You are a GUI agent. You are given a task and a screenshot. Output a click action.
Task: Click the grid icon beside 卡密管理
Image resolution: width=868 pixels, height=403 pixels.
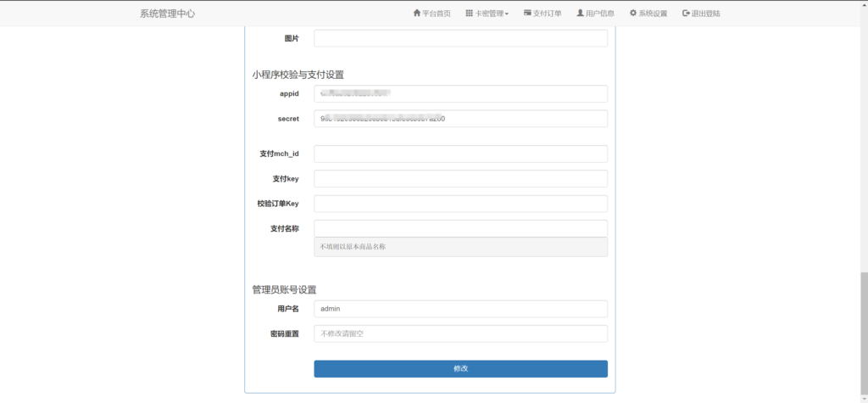[x=470, y=14]
